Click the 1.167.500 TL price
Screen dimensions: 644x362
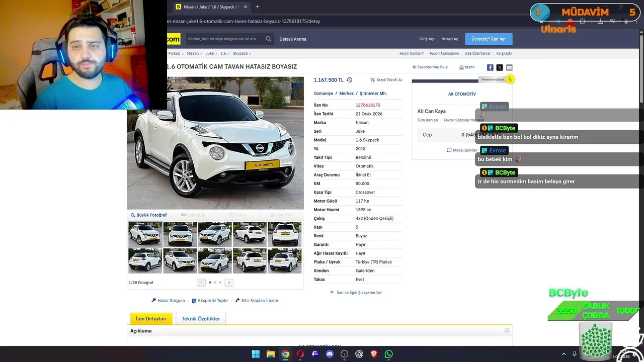coord(329,80)
